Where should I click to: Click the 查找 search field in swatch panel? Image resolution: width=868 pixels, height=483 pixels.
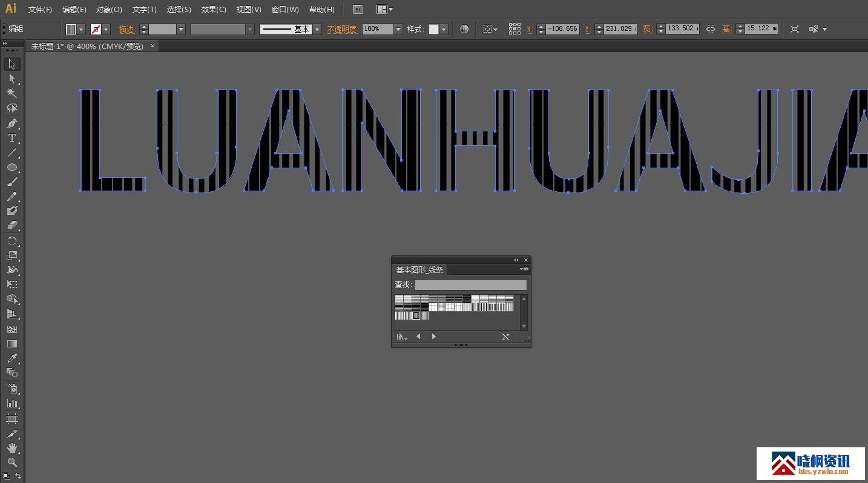coord(470,284)
